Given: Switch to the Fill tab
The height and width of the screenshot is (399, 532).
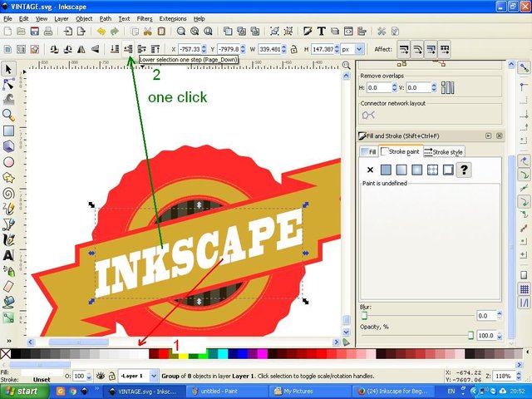Looking at the screenshot, I should tap(368, 151).
